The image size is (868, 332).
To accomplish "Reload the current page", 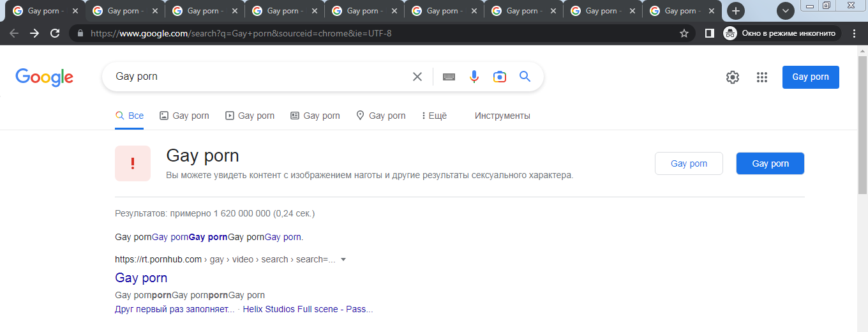I will tap(55, 33).
